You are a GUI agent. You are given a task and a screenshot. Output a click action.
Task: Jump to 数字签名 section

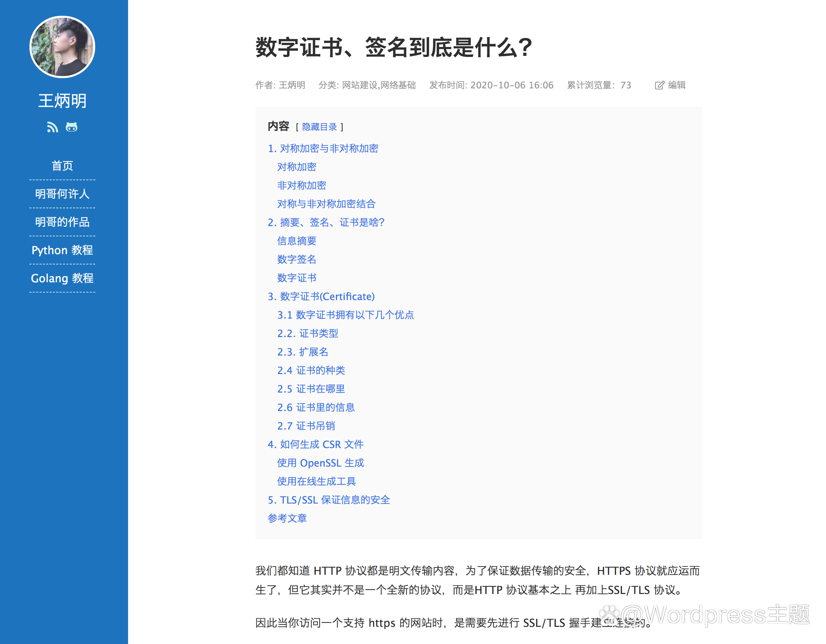tap(297, 260)
